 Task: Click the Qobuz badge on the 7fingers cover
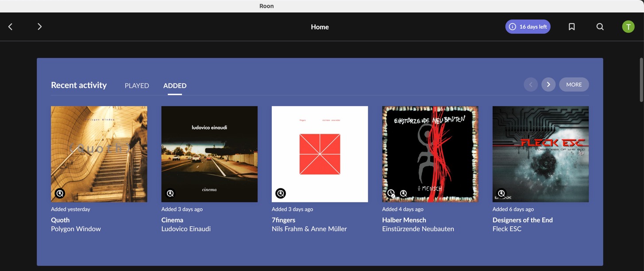(x=281, y=193)
